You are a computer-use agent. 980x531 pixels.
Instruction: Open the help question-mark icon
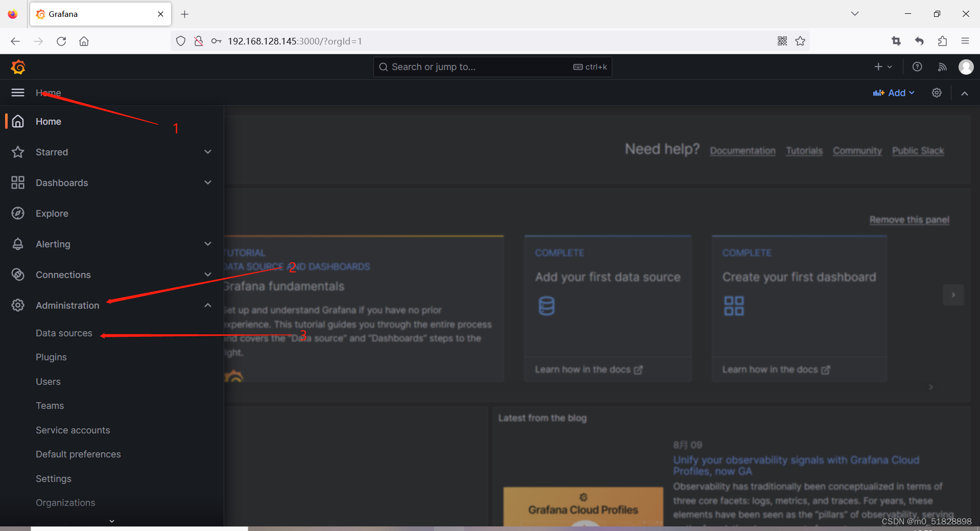coord(917,67)
